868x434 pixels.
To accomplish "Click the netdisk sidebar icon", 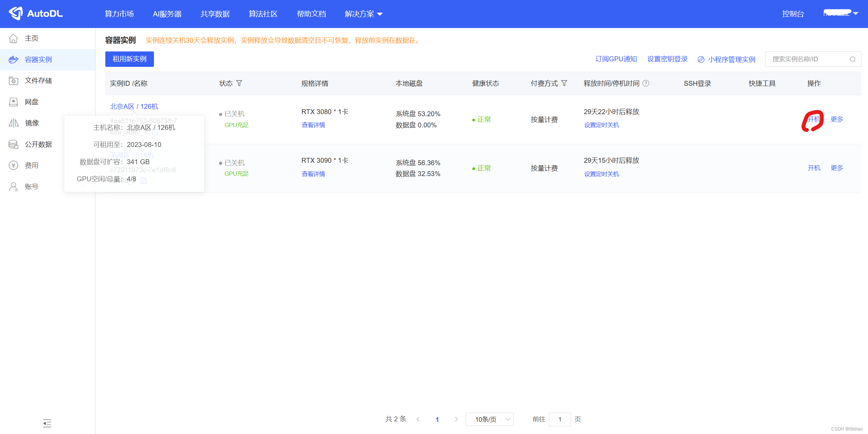I will point(13,102).
